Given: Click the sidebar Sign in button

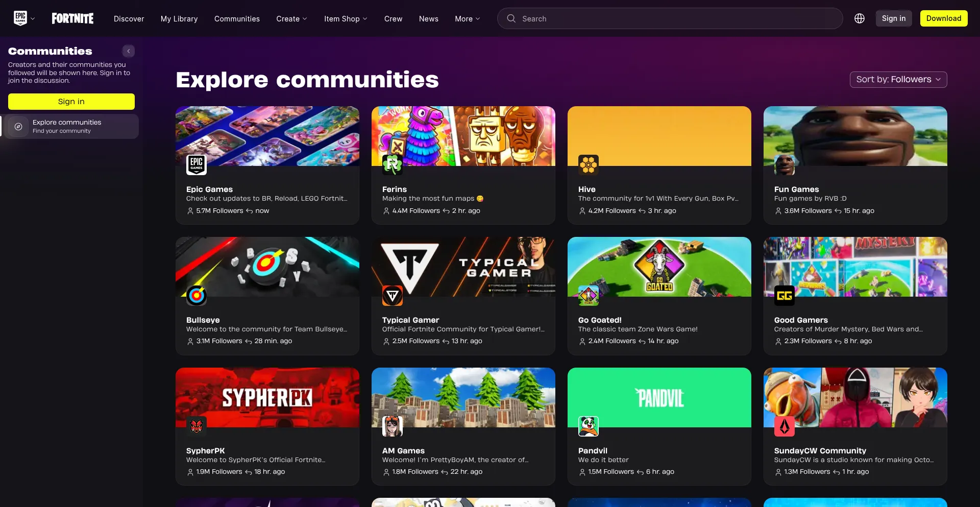Looking at the screenshot, I should [71, 102].
